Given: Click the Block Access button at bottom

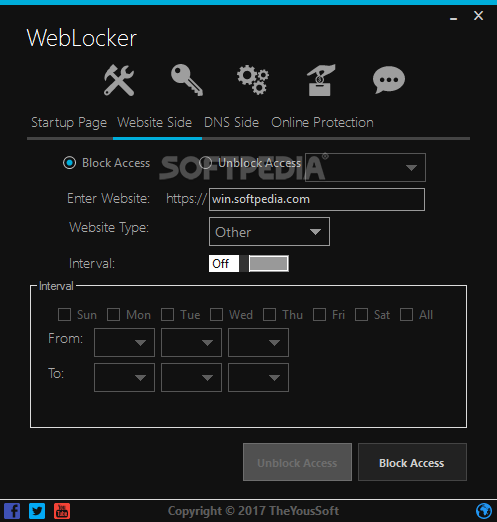Looking at the screenshot, I should click(x=412, y=462).
